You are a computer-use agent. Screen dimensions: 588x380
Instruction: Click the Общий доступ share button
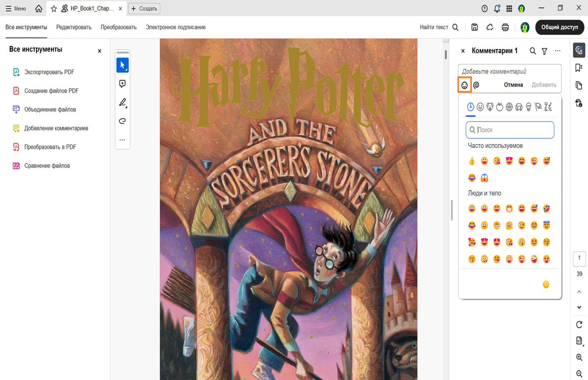tap(560, 27)
